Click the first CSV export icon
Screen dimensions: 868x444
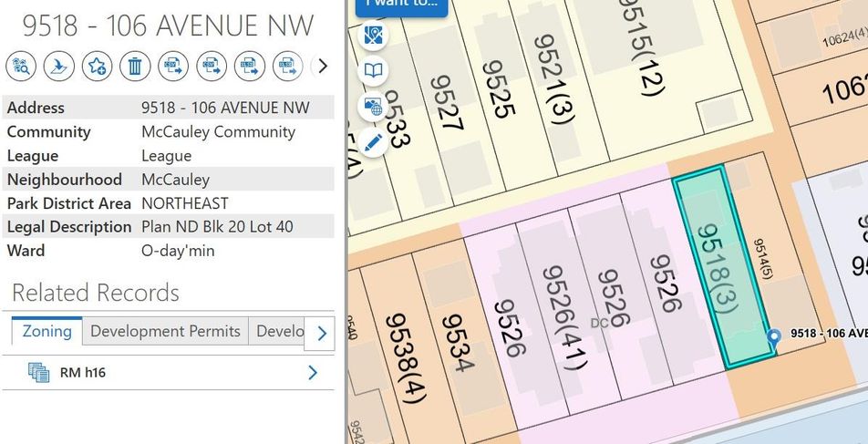[173, 66]
